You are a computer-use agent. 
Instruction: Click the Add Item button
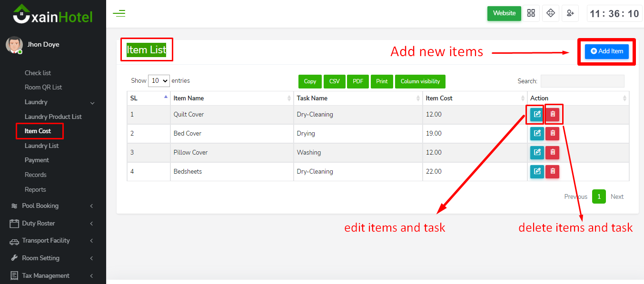pos(606,51)
